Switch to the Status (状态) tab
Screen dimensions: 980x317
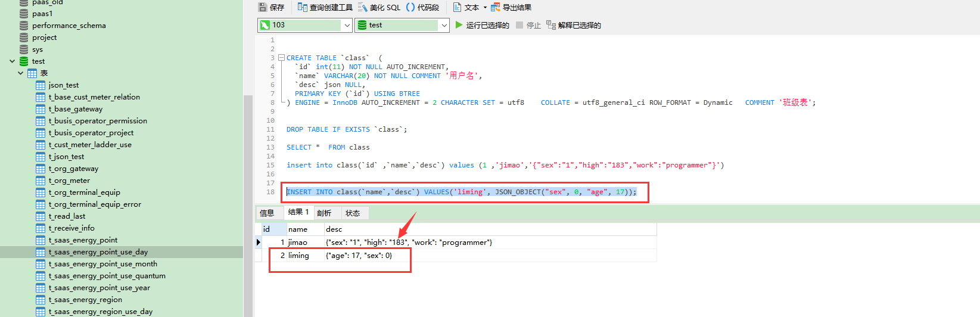point(353,213)
